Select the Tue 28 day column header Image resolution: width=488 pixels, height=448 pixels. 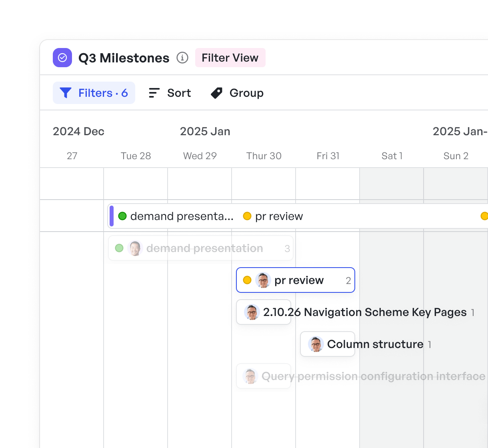136,156
